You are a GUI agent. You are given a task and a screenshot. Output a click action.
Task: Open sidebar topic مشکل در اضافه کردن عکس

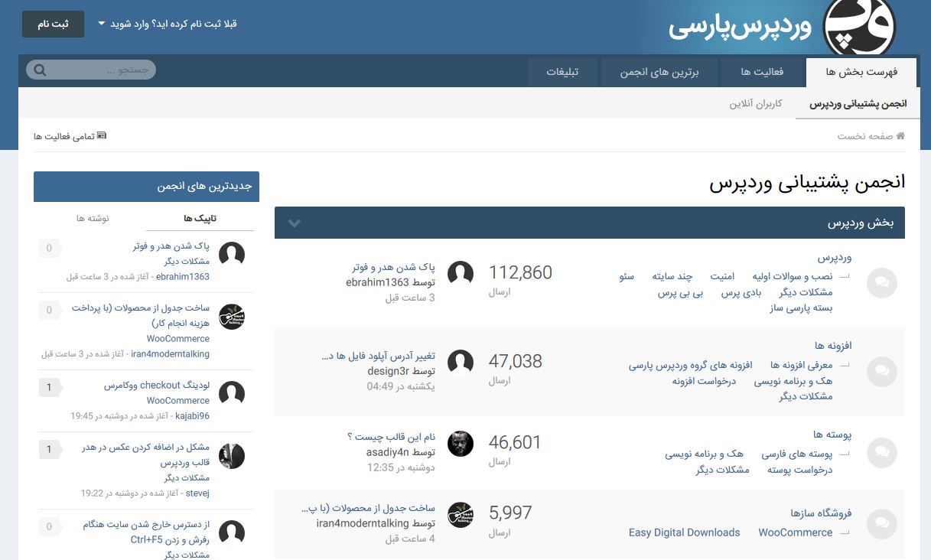coord(145,455)
